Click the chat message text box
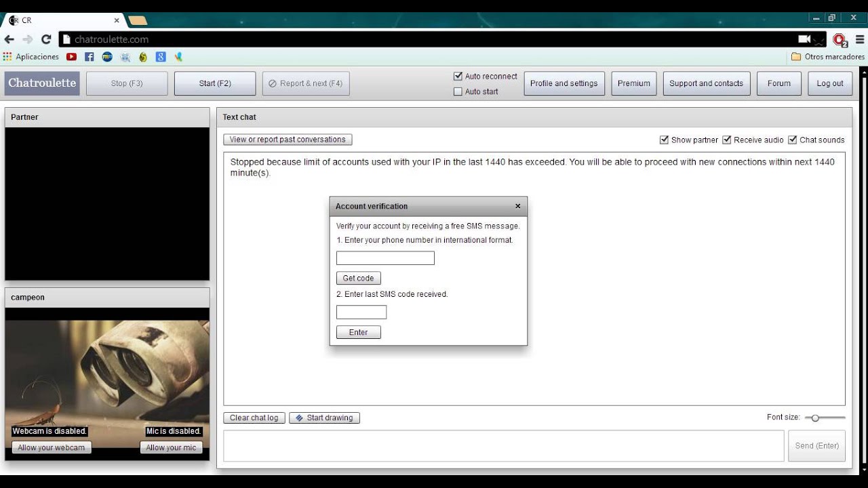The height and width of the screenshot is (488, 868). click(x=504, y=446)
